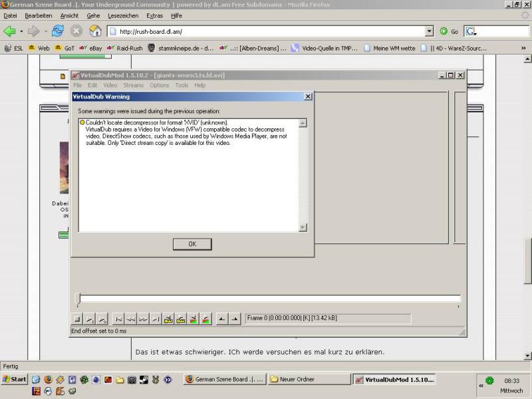
Task: Open the ESL bookmark
Action: tap(14, 48)
